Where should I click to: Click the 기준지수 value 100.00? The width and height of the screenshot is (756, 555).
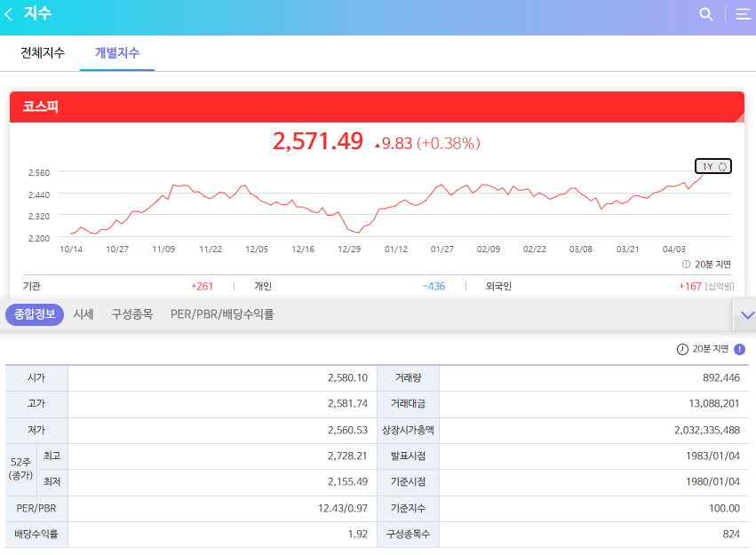(724, 508)
